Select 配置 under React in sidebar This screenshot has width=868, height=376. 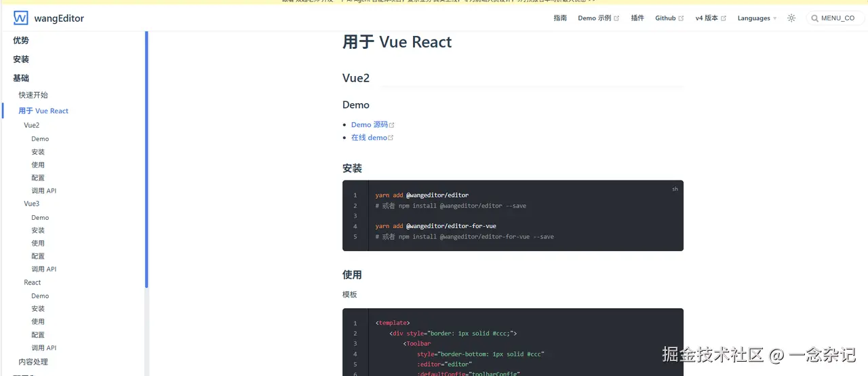point(38,335)
